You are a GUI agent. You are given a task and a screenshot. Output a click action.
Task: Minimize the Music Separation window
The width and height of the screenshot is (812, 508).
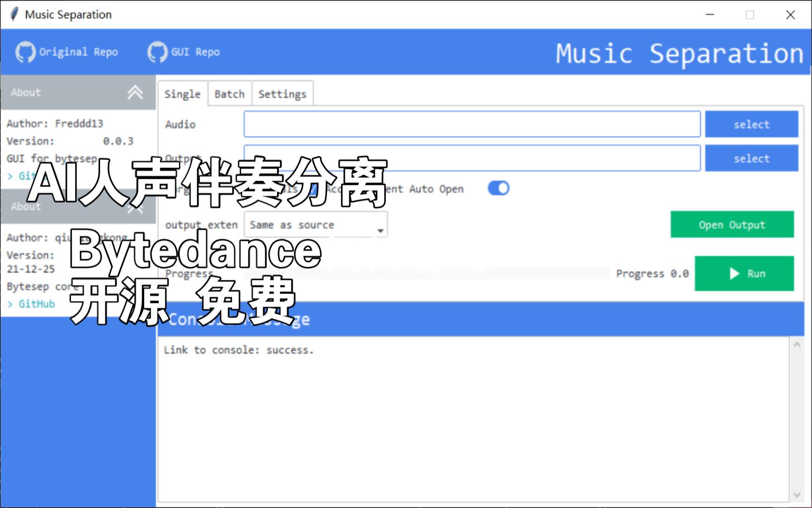pyautogui.click(x=710, y=15)
